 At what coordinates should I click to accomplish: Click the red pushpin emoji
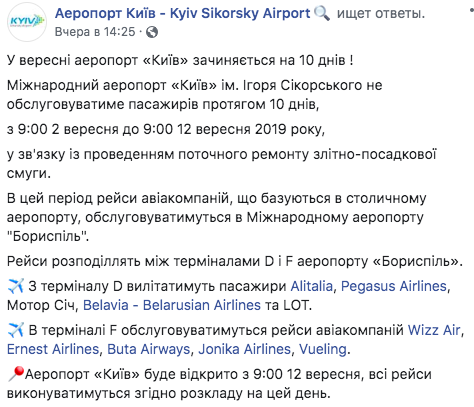click(16, 374)
